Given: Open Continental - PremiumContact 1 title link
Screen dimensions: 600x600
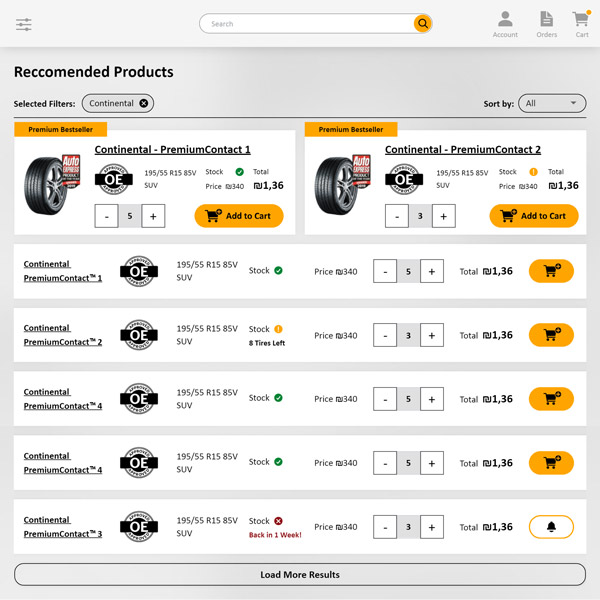Looking at the screenshot, I should [x=172, y=150].
